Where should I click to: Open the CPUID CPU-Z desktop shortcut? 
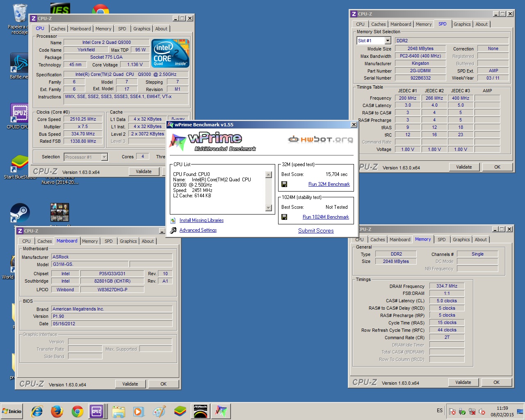tap(18, 116)
